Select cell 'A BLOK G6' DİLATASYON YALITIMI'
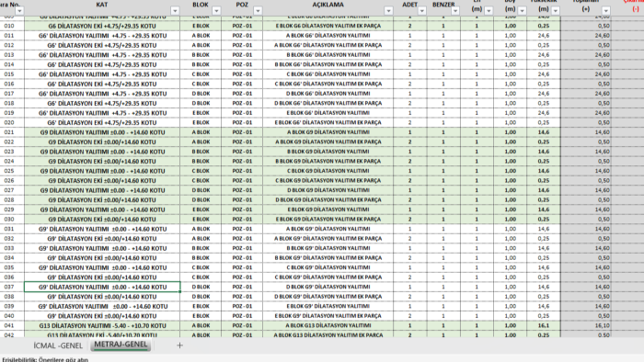The width and height of the screenshot is (644, 362). (328, 36)
